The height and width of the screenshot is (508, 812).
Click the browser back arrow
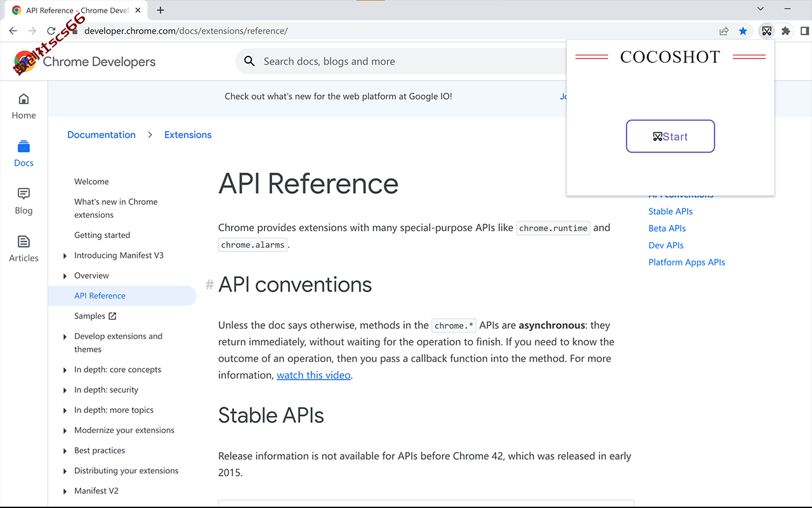point(13,30)
